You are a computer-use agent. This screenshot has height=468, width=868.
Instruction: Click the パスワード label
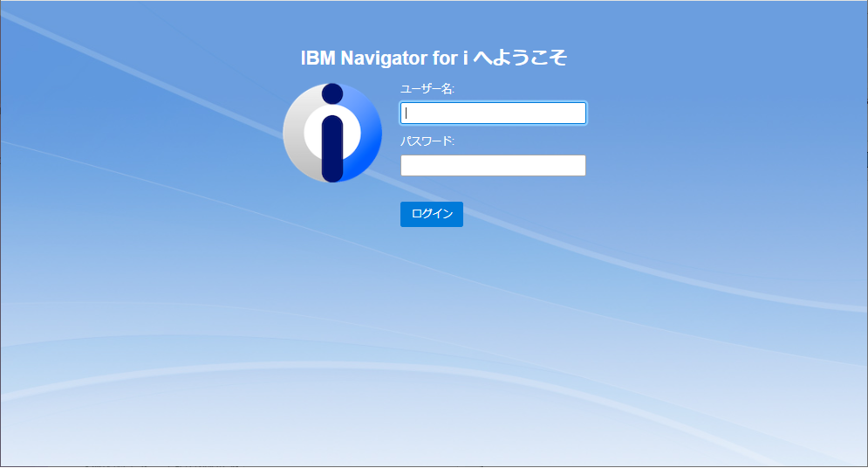[x=427, y=141]
